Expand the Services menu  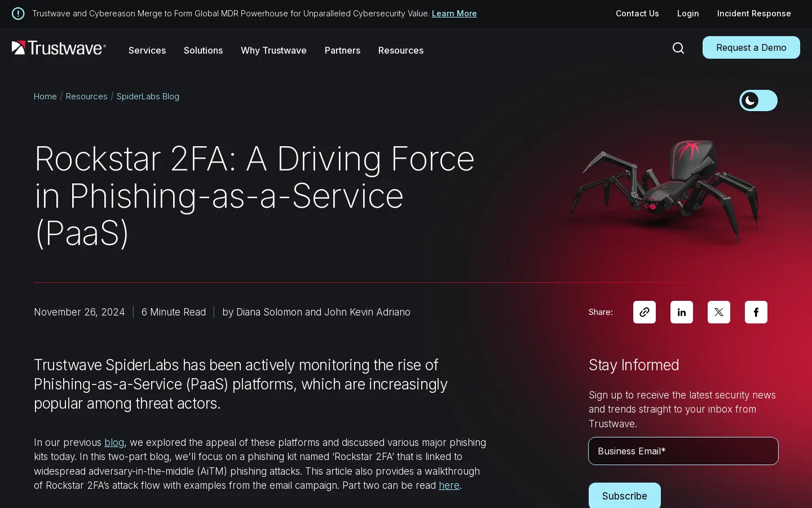(147, 50)
